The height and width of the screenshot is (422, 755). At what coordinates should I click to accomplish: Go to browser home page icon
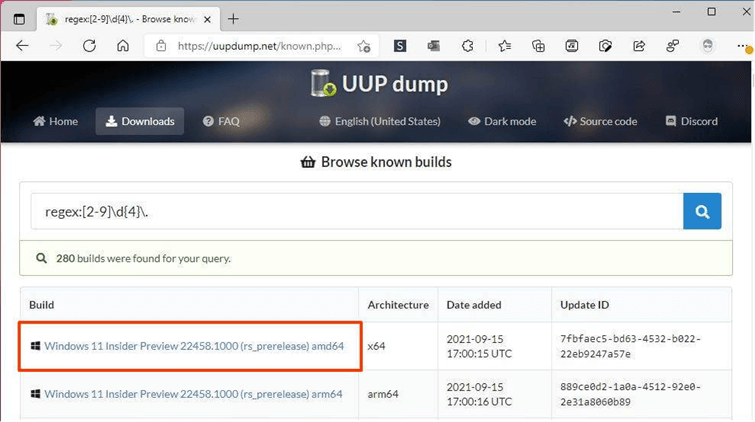tap(123, 46)
